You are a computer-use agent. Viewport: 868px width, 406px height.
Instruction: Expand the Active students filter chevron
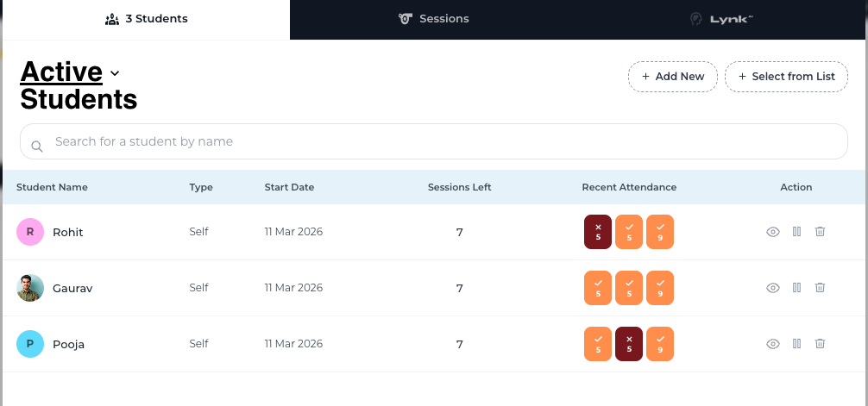pyautogui.click(x=115, y=73)
